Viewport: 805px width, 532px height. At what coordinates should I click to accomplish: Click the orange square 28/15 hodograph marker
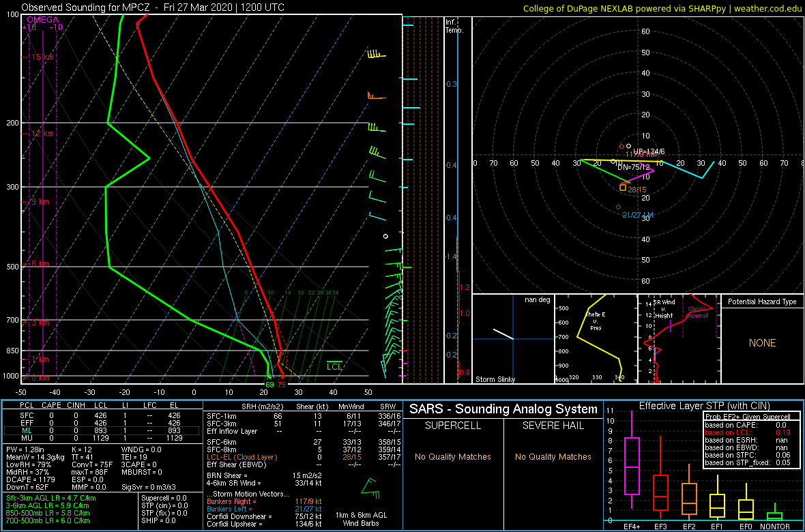point(623,188)
